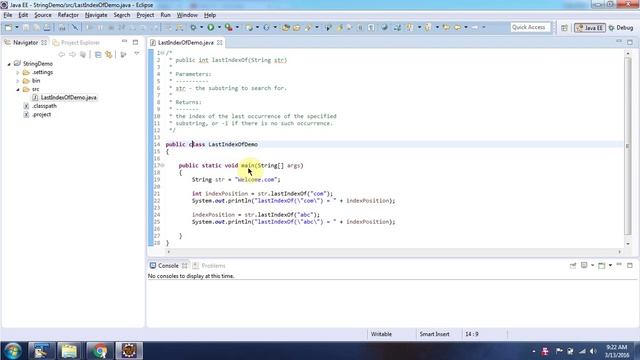The height and width of the screenshot is (360, 640).
Task: Click the Show Whitespace Characters icon
Action: click(x=371, y=27)
